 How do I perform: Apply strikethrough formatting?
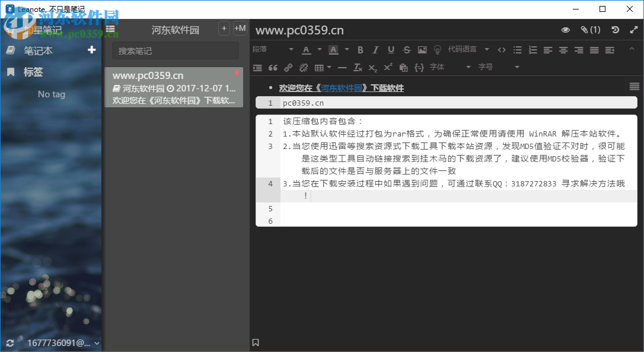[406, 49]
